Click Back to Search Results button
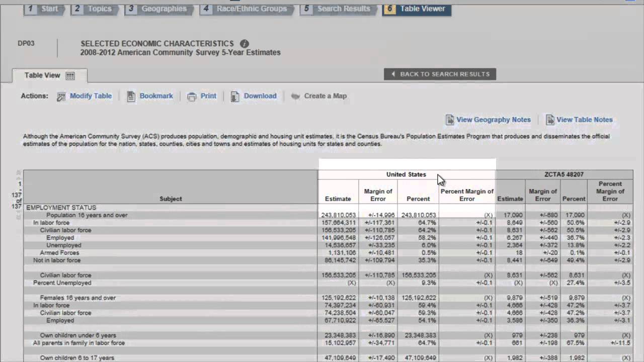Screen dimensions: 644x362 (x=440, y=74)
